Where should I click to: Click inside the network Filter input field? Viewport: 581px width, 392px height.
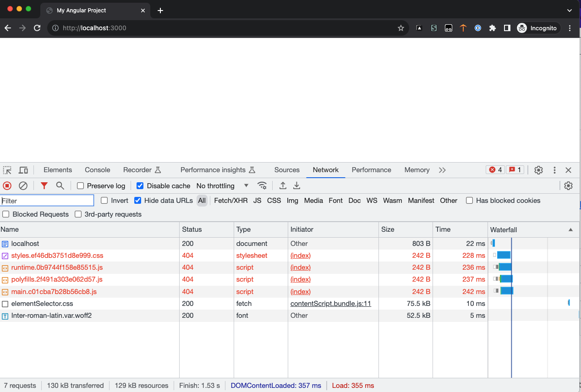coord(46,200)
